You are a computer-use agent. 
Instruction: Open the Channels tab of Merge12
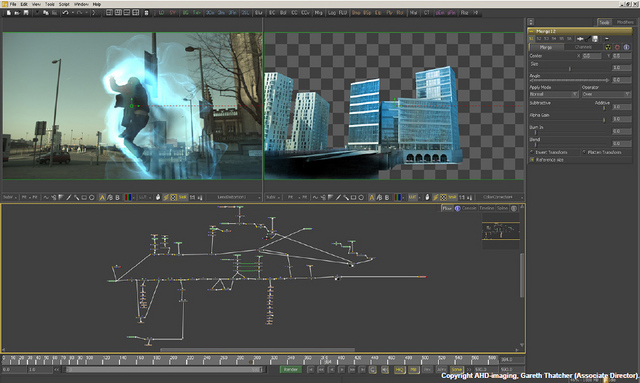(583, 47)
